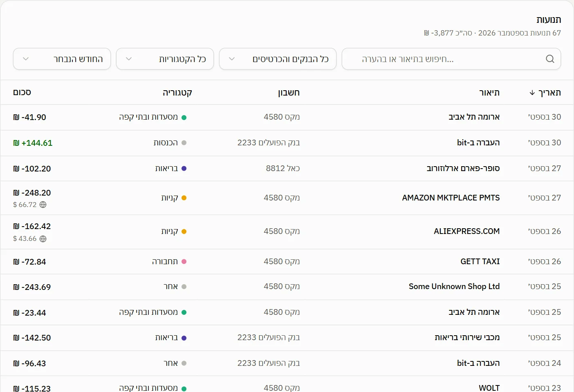Click the magnifier icon in the search box
Viewport: 574px width, 392px height.
(x=550, y=59)
